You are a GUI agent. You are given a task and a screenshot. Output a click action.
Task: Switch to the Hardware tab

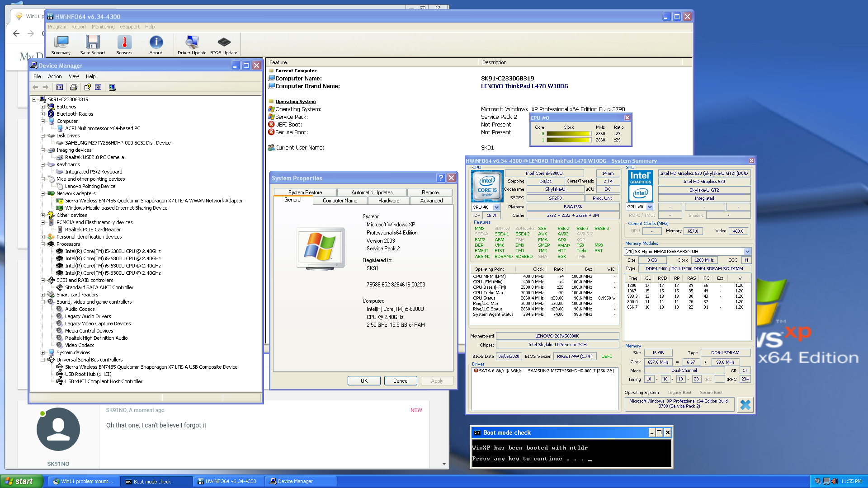point(389,201)
